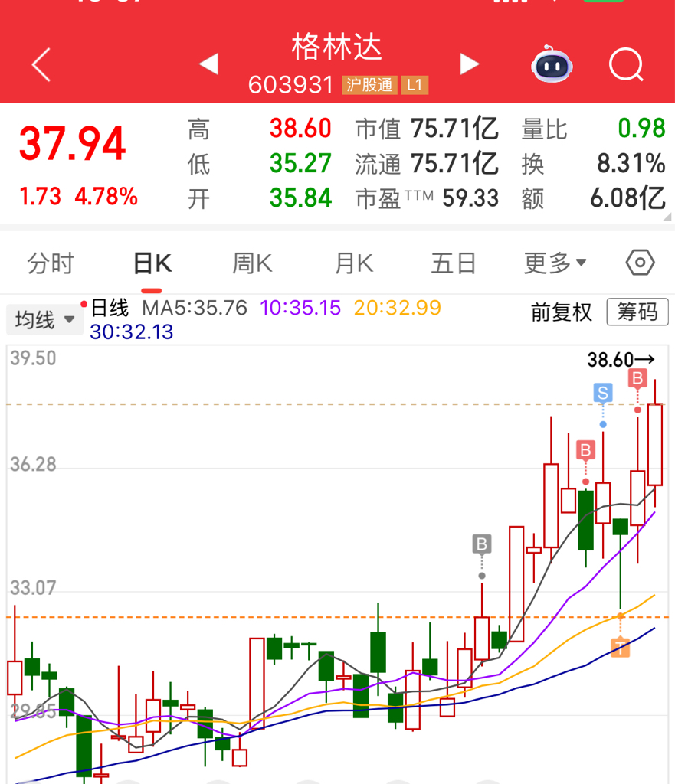Tap open price 35.84
The image size is (675, 784).
click(x=300, y=198)
